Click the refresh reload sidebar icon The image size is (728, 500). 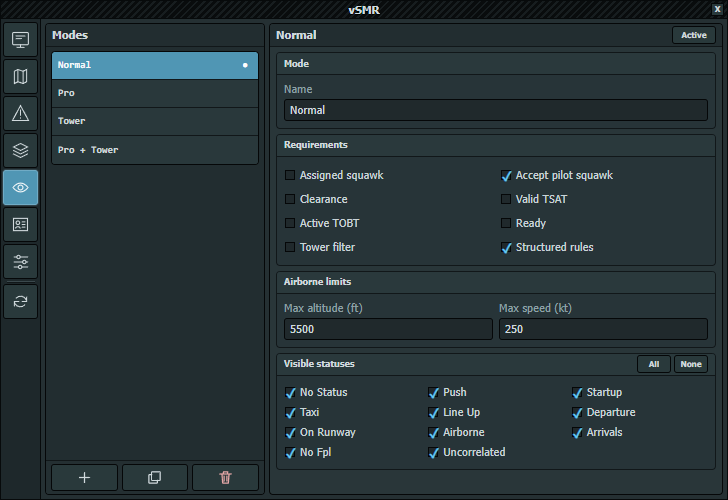(20, 302)
